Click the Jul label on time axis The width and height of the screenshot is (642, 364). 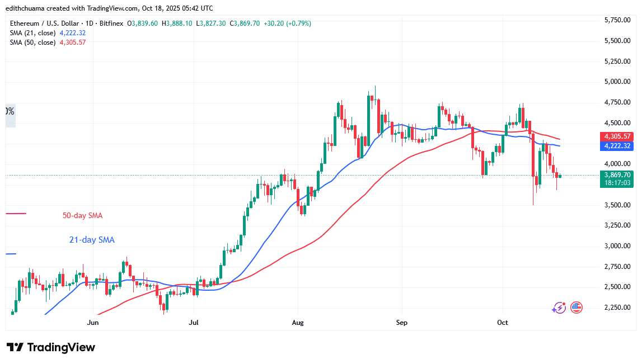[x=194, y=323]
